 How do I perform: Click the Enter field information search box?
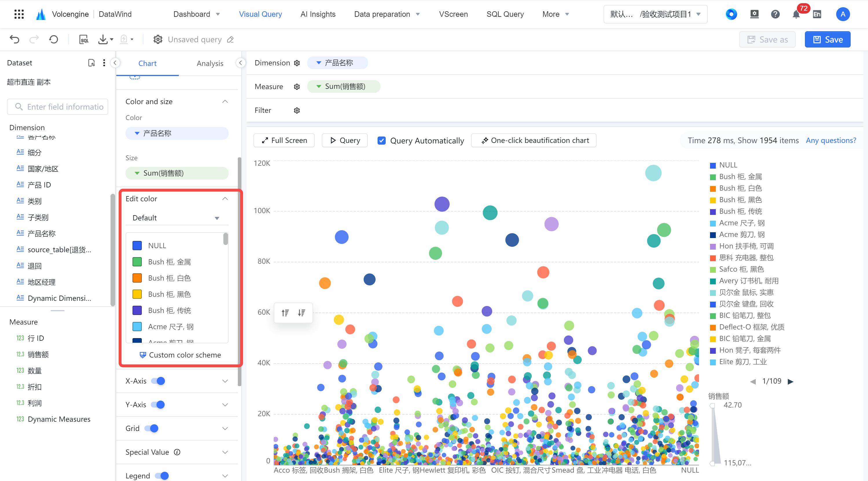(x=58, y=107)
